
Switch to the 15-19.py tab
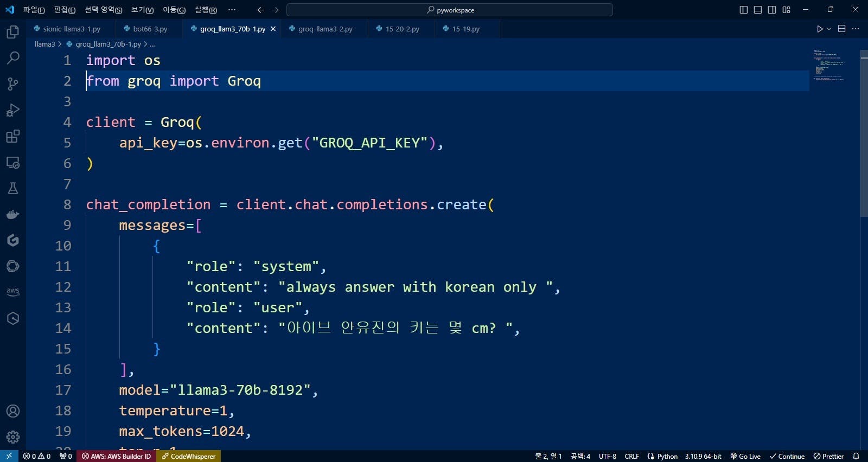(465, 29)
